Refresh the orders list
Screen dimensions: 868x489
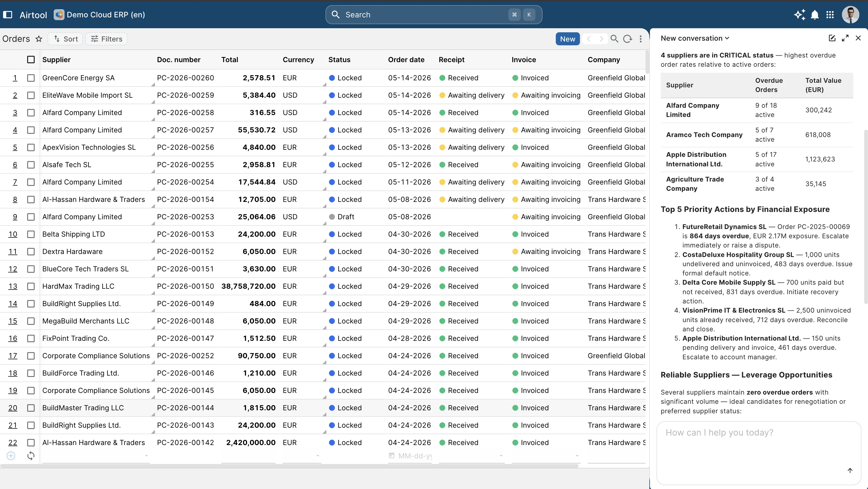coord(627,39)
